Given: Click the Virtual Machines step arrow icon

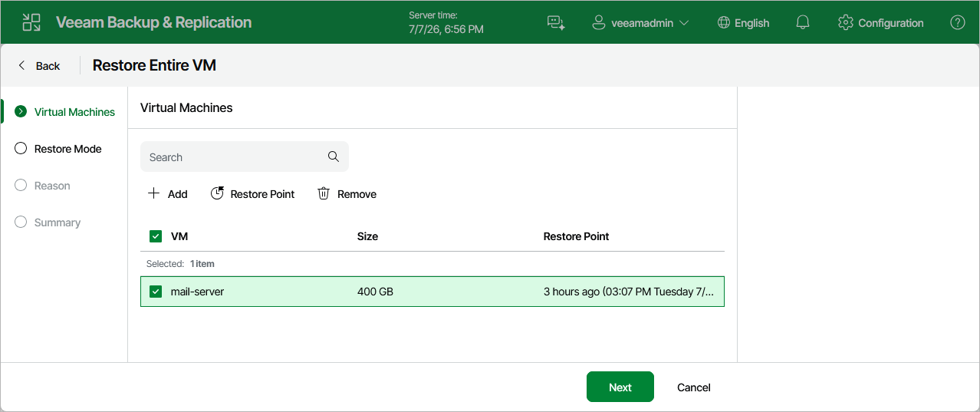Looking at the screenshot, I should 21,111.
